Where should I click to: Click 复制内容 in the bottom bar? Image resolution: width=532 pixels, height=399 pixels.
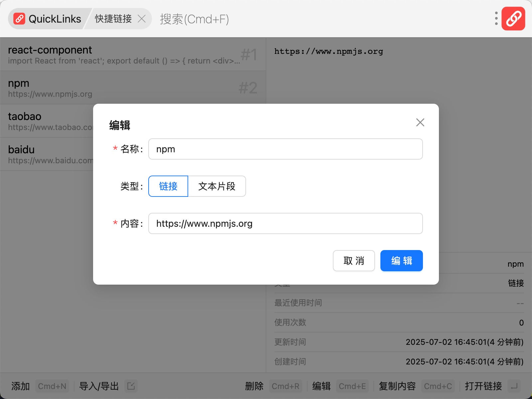pos(397,386)
